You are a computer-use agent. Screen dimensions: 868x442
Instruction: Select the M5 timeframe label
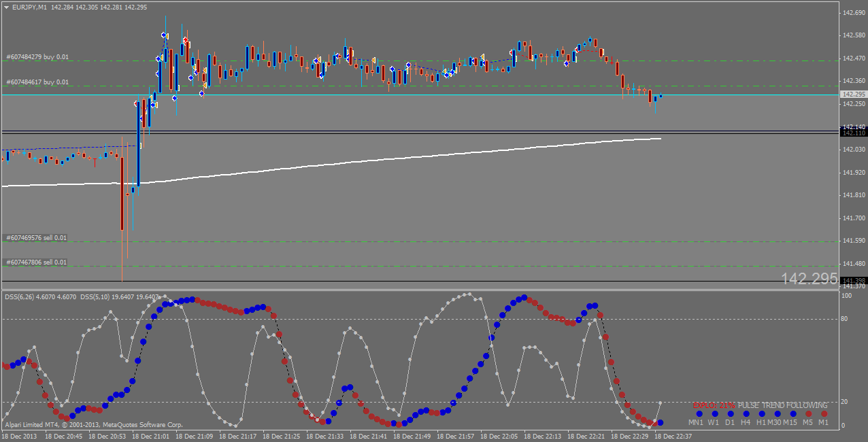807,422
